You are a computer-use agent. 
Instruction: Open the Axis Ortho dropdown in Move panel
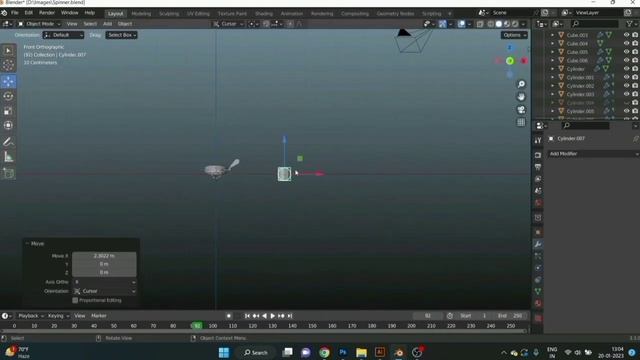click(x=104, y=282)
